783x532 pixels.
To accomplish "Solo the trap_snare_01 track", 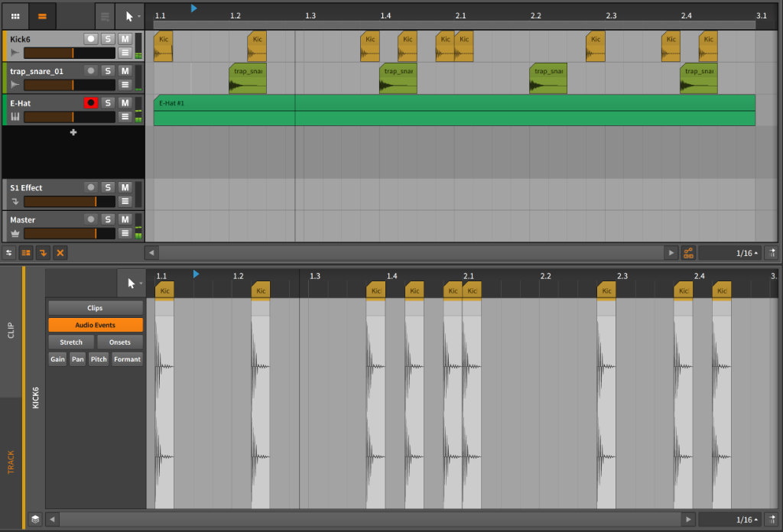I will 108,71.
